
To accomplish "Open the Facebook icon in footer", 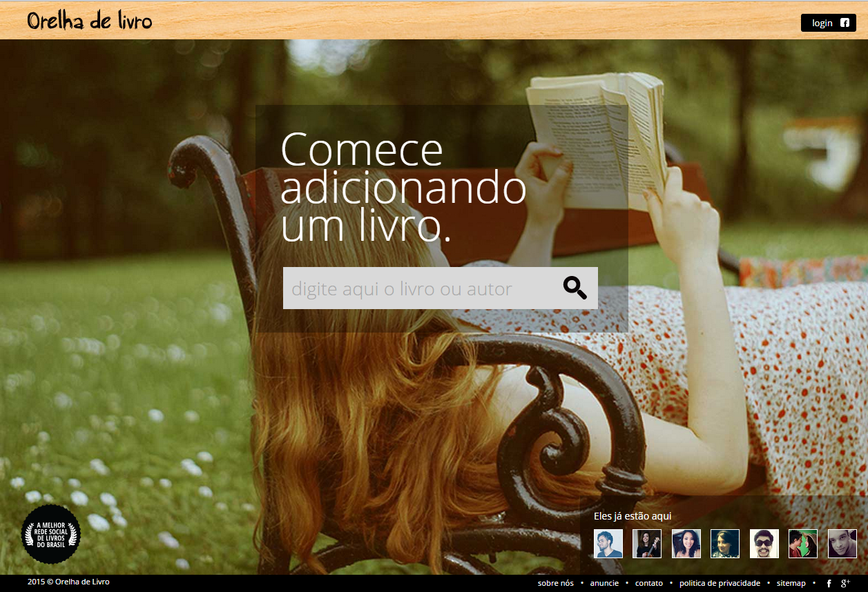I will [829, 584].
